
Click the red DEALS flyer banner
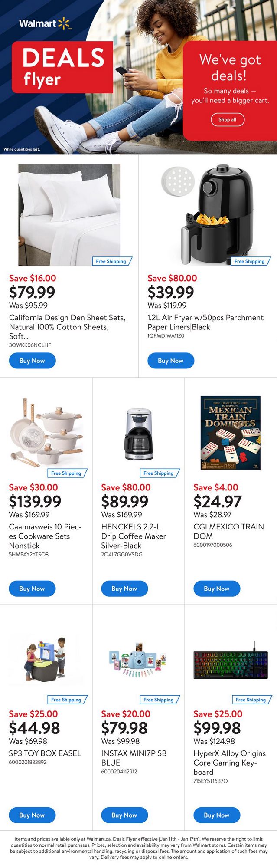point(62,67)
